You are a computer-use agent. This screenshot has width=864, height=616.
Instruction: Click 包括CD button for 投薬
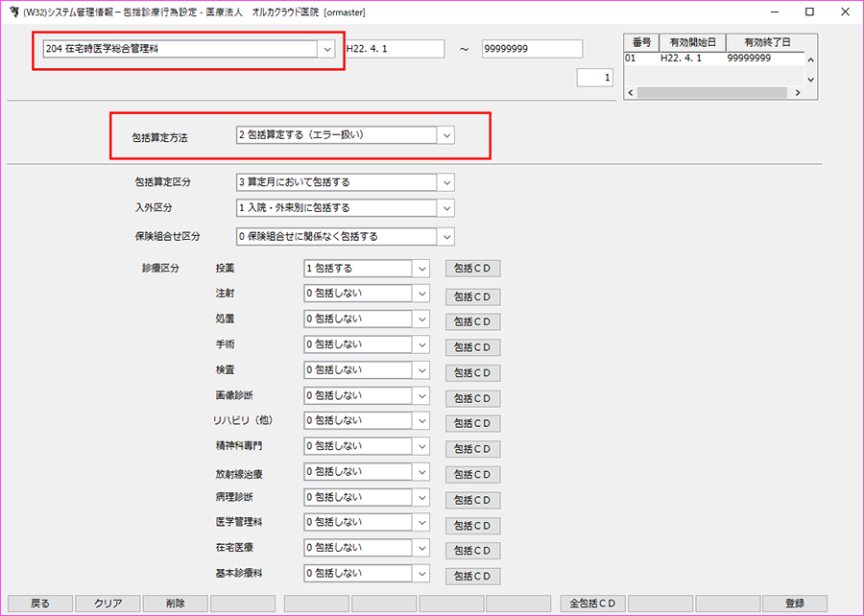click(x=472, y=269)
